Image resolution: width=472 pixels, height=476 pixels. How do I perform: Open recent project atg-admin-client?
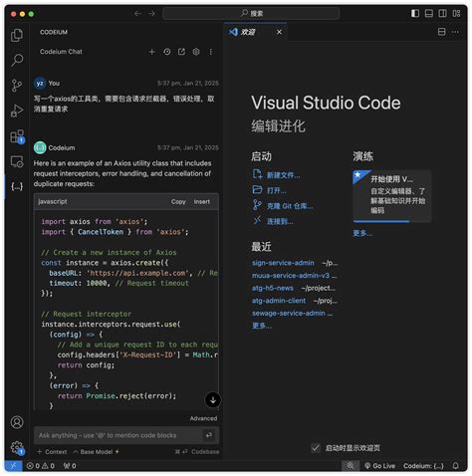pyautogui.click(x=279, y=301)
